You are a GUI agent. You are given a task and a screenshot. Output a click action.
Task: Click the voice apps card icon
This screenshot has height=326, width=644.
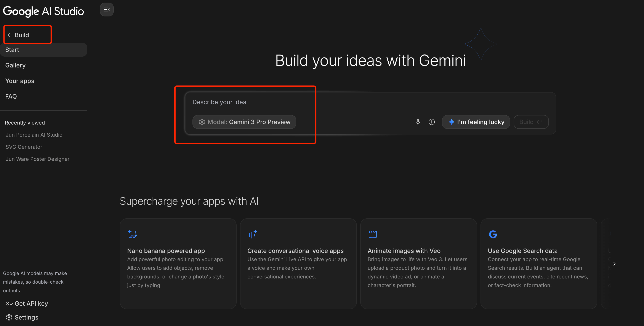(x=253, y=234)
